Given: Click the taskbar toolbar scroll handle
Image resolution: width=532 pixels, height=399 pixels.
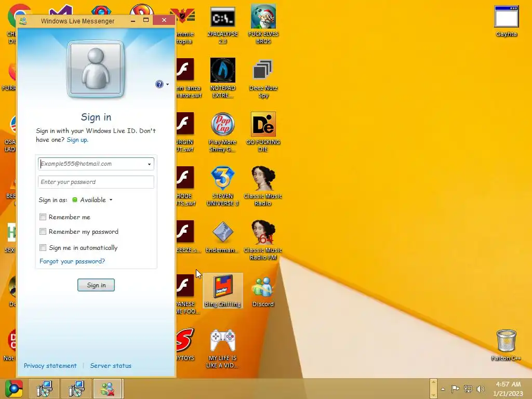Looking at the screenshot, I should pos(433,389).
